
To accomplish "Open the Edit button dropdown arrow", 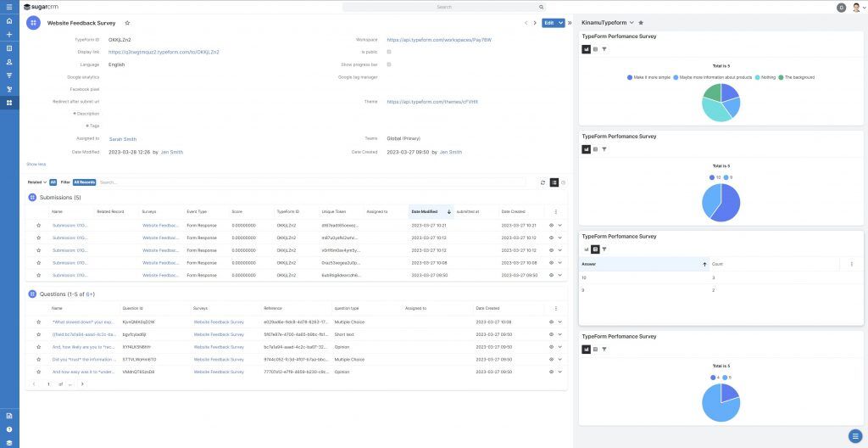I will (561, 23).
